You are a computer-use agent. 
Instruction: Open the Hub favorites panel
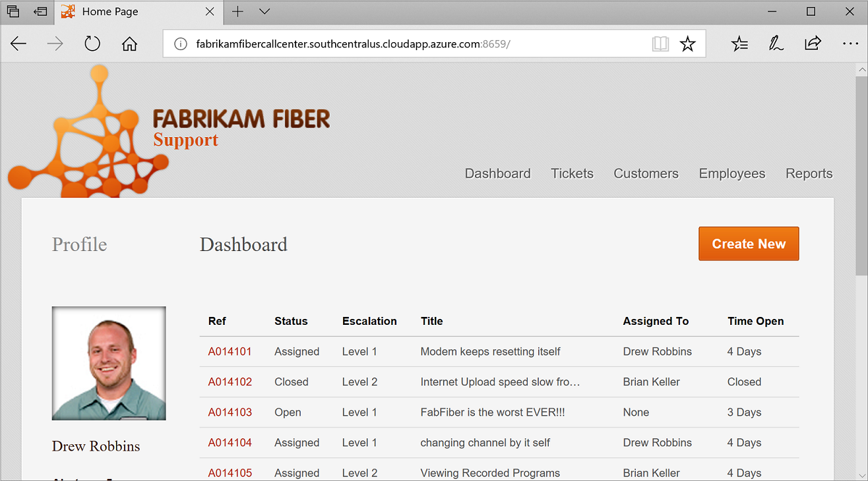739,43
